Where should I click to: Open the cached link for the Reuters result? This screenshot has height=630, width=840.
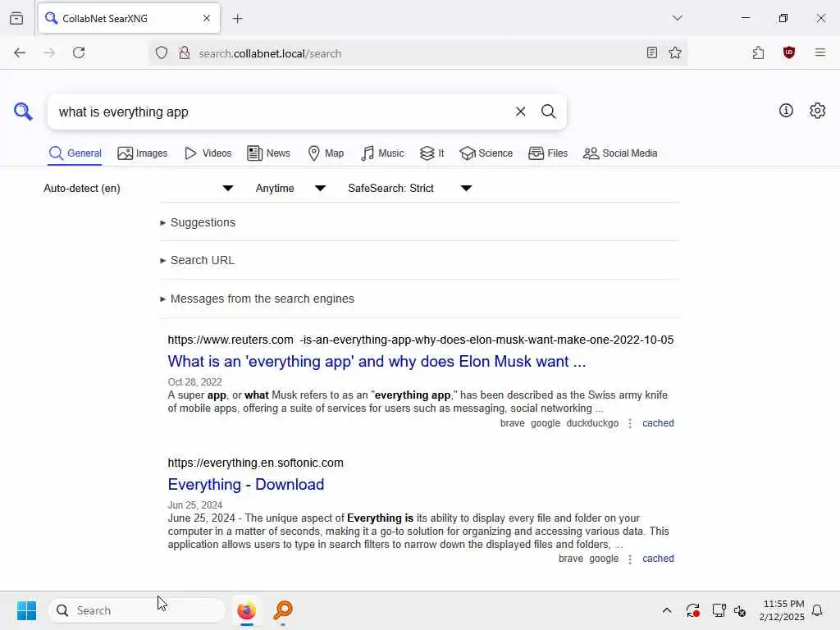click(x=658, y=423)
